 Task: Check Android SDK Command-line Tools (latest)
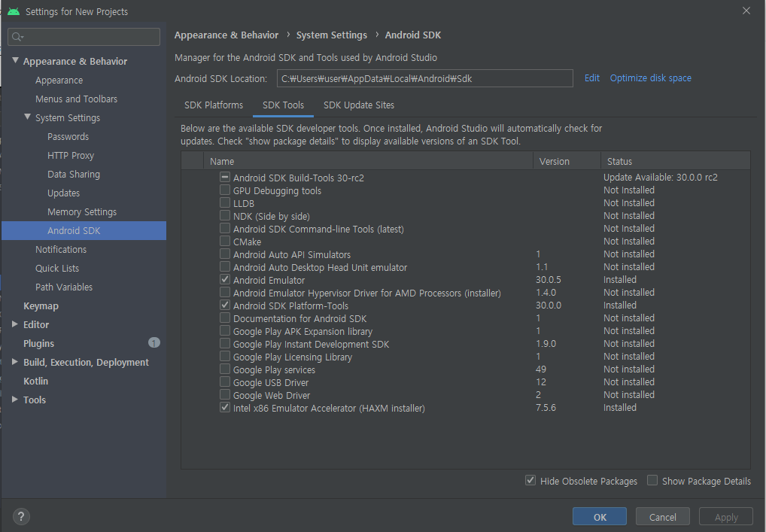click(x=225, y=228)
